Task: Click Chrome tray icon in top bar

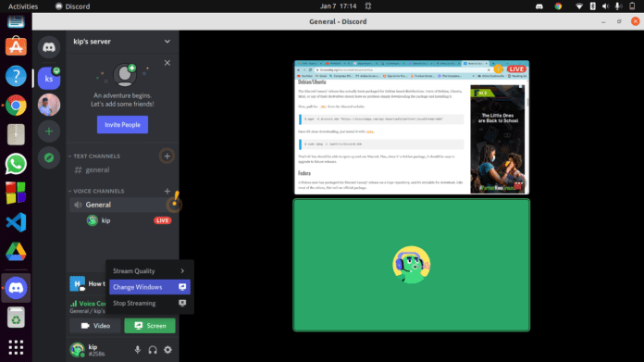Action: point(558,6)
